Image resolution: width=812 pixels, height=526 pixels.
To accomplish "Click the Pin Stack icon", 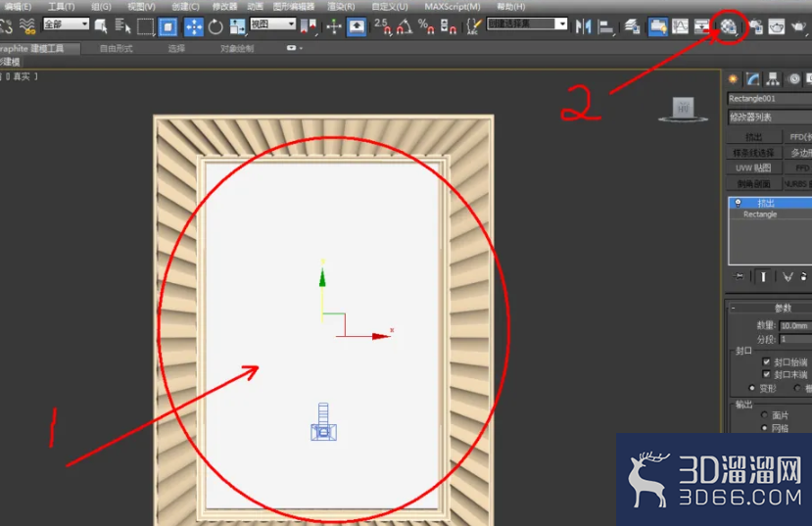I will (x=739, y=276).
